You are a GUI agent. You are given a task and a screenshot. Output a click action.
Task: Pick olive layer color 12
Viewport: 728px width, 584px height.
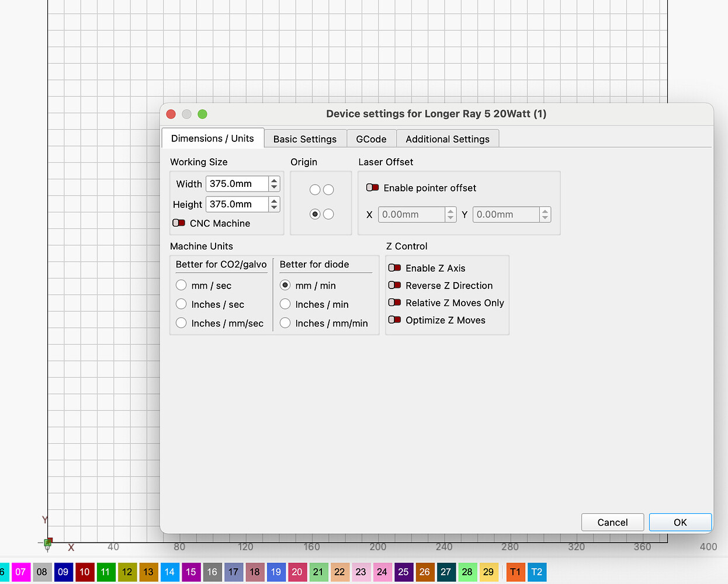coord(127,572)
